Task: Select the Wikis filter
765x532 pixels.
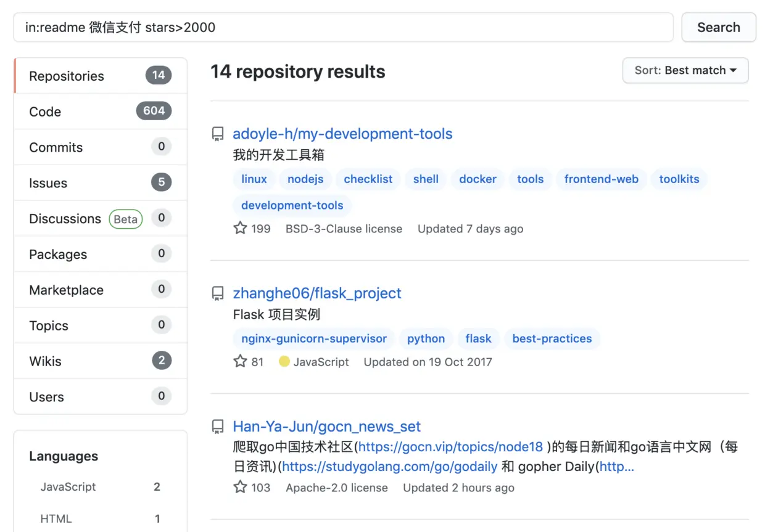Action: click(x=101, y=361)
